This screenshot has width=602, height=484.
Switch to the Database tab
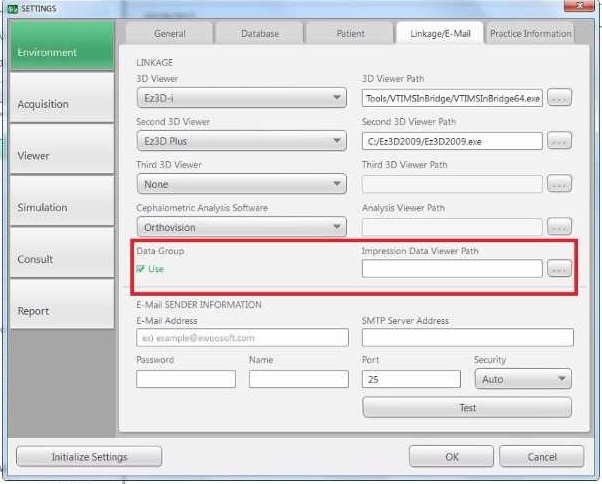tap(260, 34)
